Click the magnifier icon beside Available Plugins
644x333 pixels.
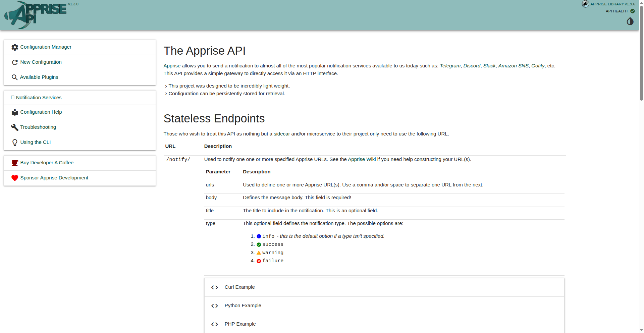(14, 77)
